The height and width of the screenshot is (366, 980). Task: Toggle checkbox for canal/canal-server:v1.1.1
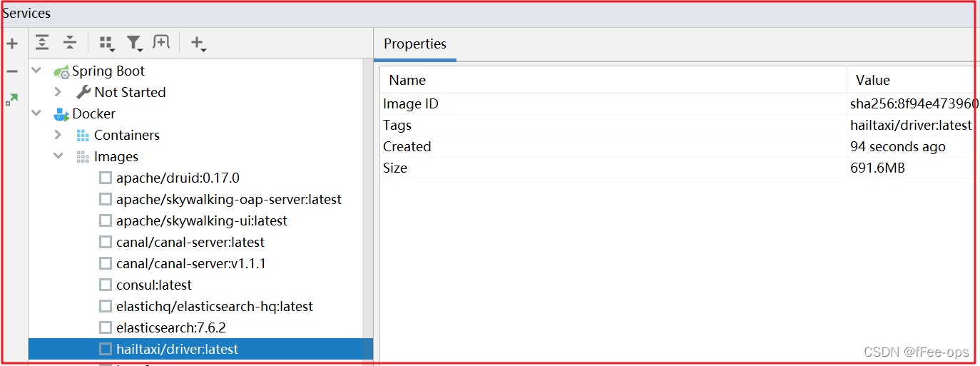[x=106, y=263]
